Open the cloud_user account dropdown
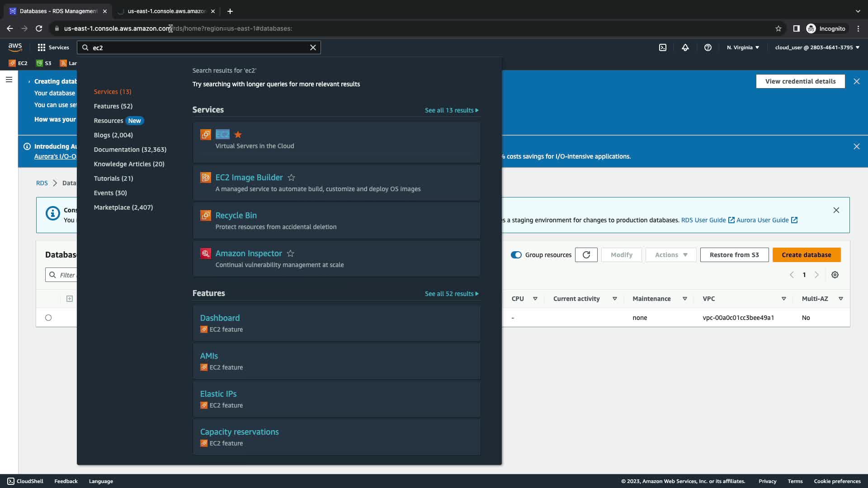This screenshot has width=868, height=488. tap(817, 47)
